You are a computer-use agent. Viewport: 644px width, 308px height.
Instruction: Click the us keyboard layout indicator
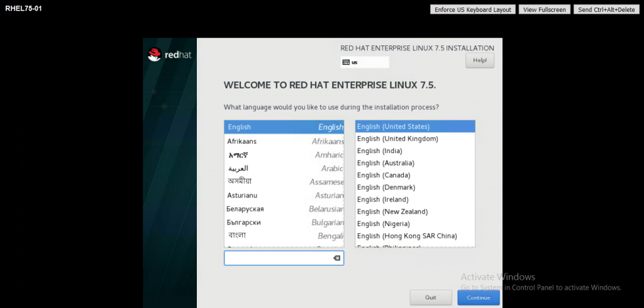point(365,62)
